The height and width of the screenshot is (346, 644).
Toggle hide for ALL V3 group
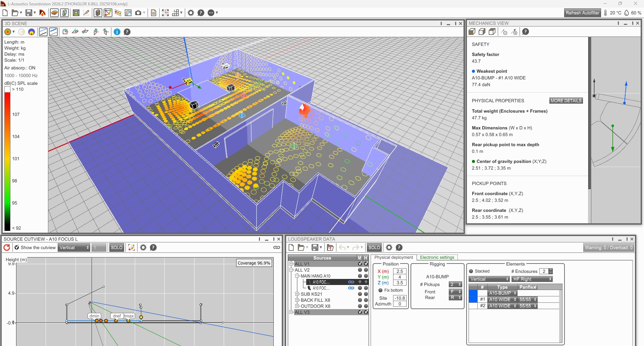(x=366, y=312)
